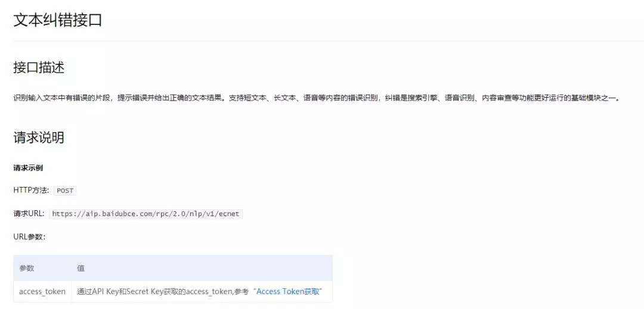Click the HTTP方法 label
This screenshot has width=644, height=309.
31,190
